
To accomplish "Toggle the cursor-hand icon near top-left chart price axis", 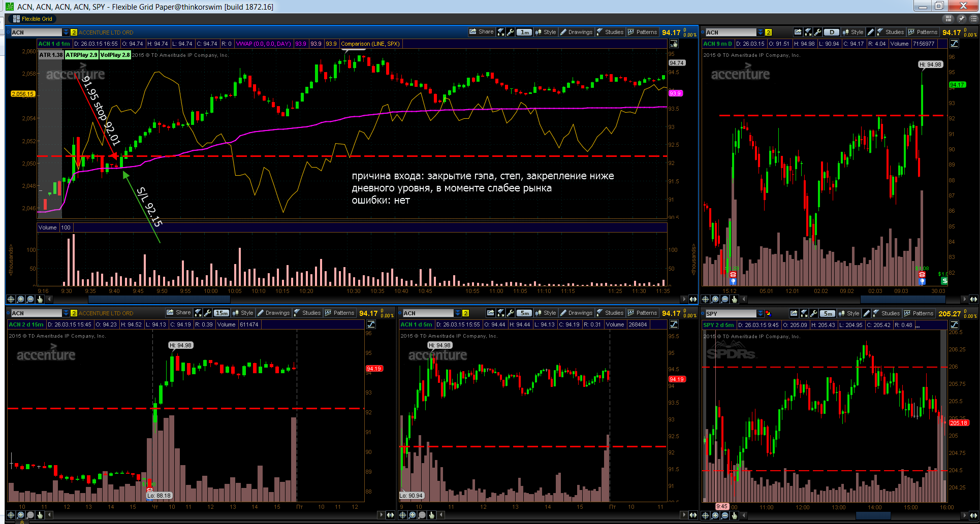I will [674, 44].
